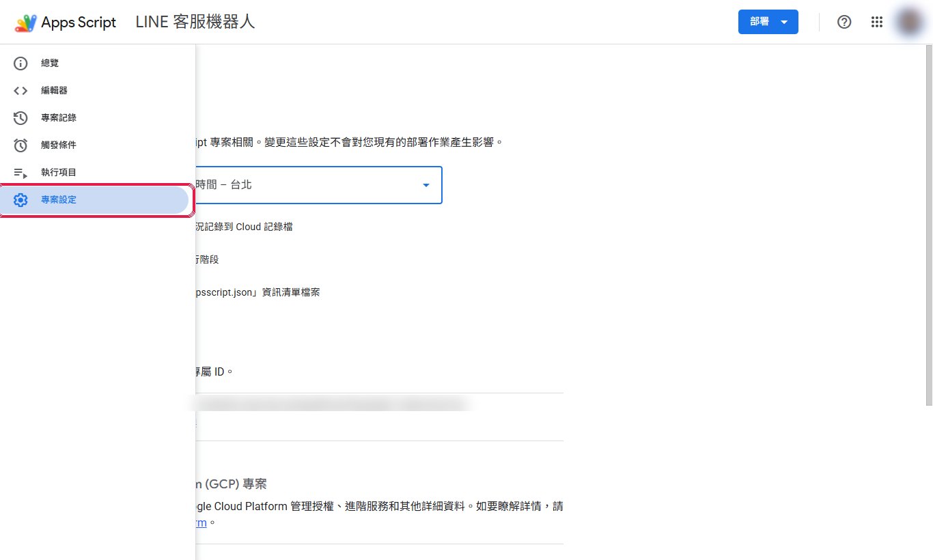933x560 pixels.
Task: Click the text ending with Cloud 記錄檔
Action: [245, 227]
